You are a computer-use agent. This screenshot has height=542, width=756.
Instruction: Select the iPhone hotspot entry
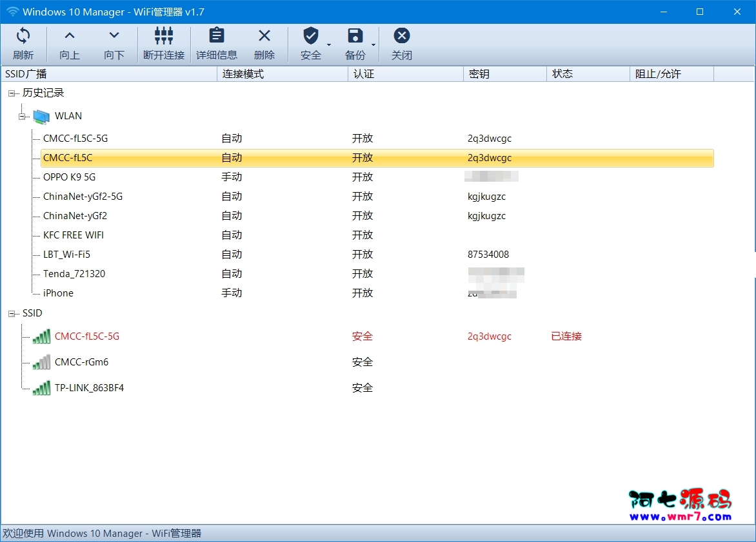pos(58,293)
